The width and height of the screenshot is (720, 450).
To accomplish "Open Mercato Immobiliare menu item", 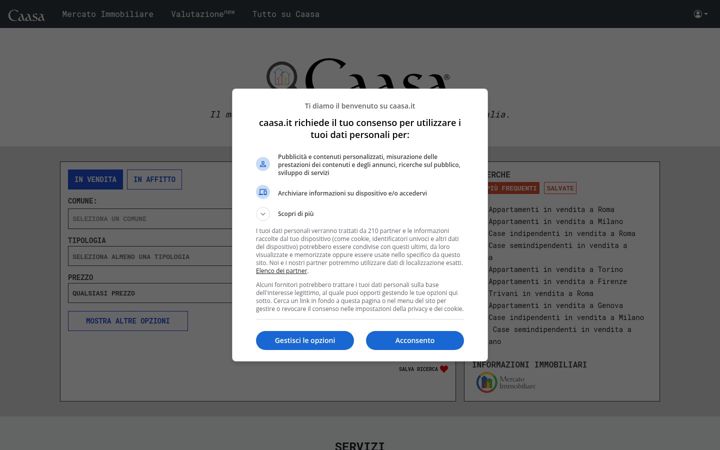I will 108,14.
